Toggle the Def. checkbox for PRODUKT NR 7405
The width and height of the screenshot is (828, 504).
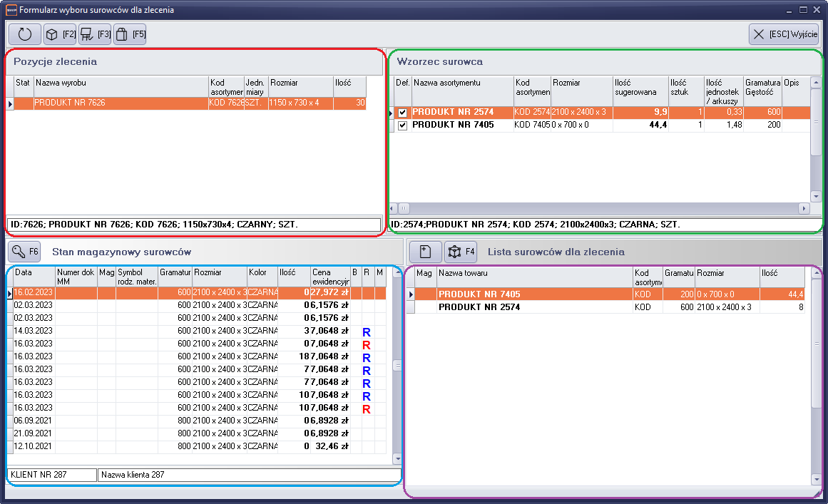coord(403,125)
